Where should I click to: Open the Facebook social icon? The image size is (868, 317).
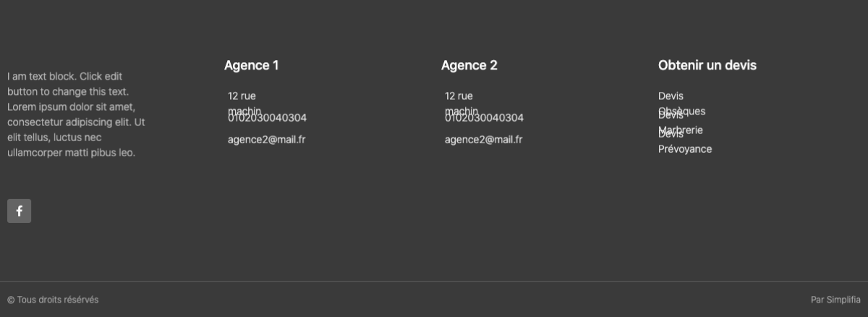click(19, 211)
